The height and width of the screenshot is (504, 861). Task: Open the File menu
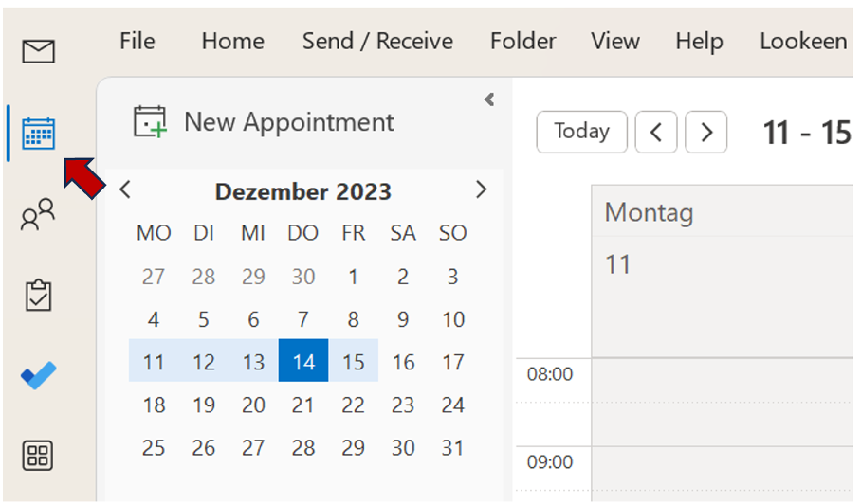137,42
